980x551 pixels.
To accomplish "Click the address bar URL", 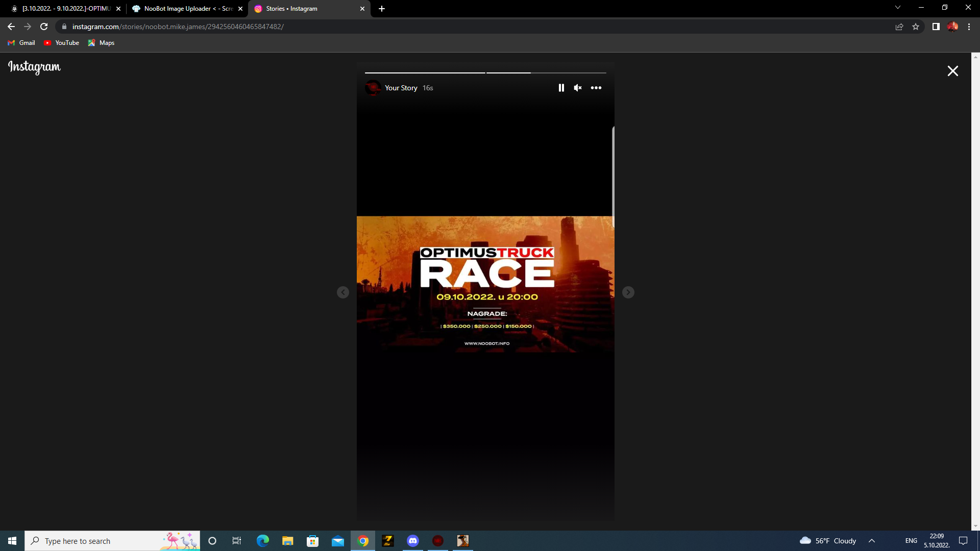I will [x=178, y=27].
